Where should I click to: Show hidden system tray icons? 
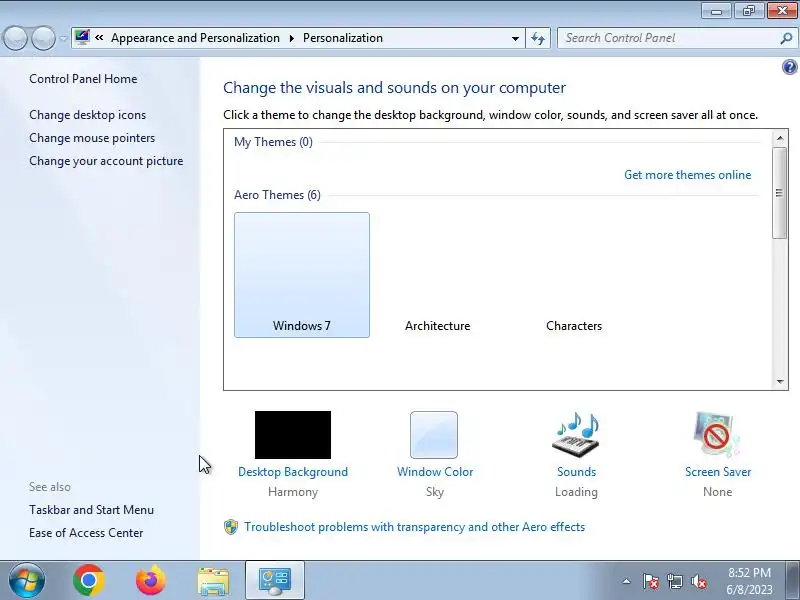627,581
